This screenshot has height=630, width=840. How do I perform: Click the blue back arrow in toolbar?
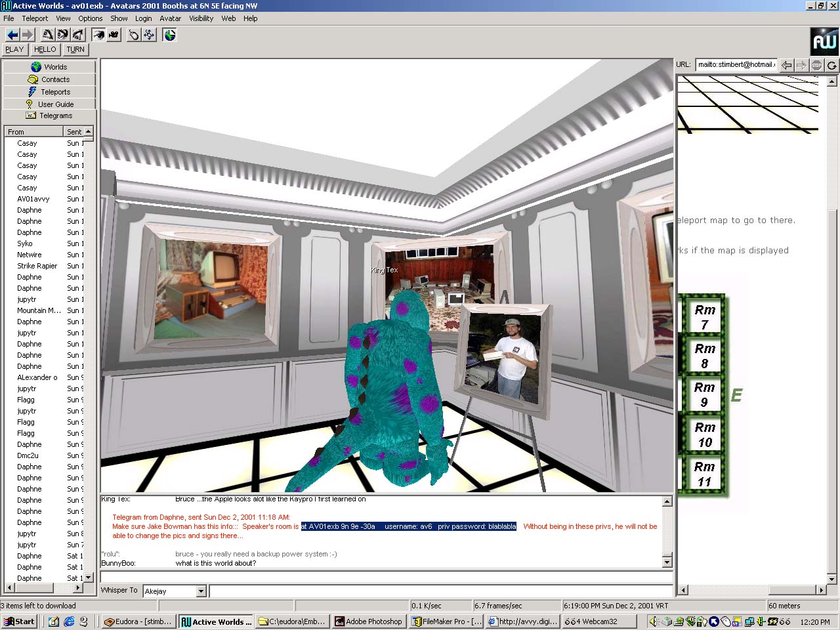point(12,35)
